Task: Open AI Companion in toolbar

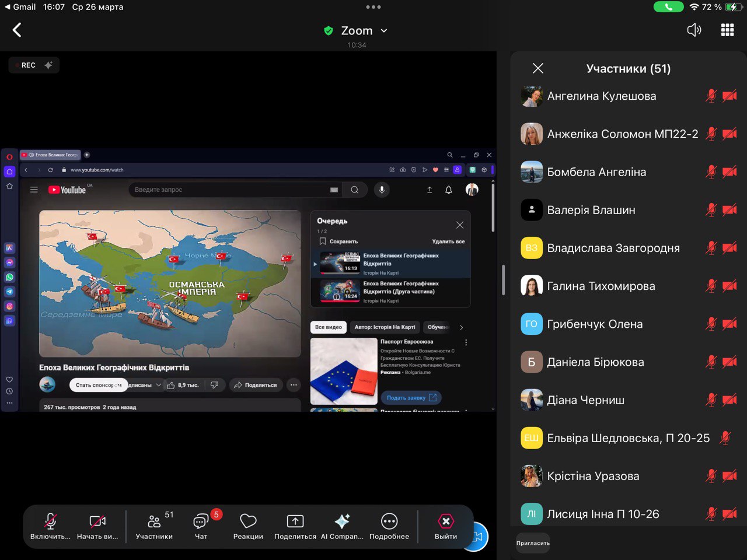Action: [342, 526]
